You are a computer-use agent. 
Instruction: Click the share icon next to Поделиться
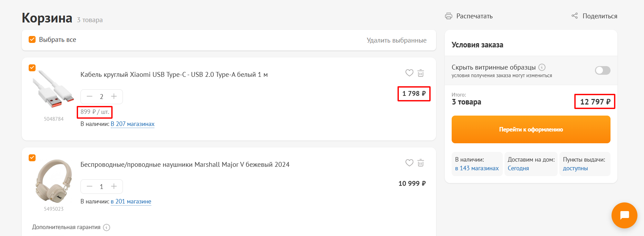(575, 16)
